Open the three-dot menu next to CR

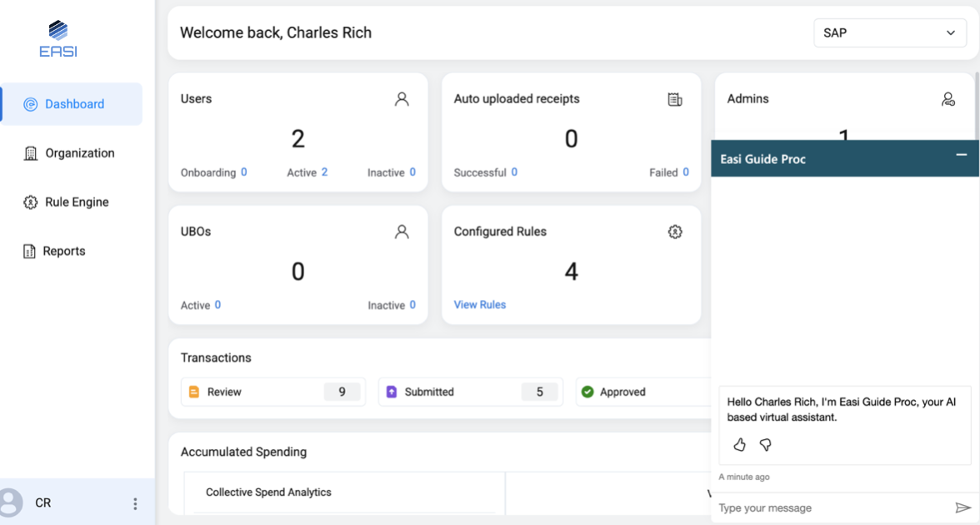click(135, 503)
